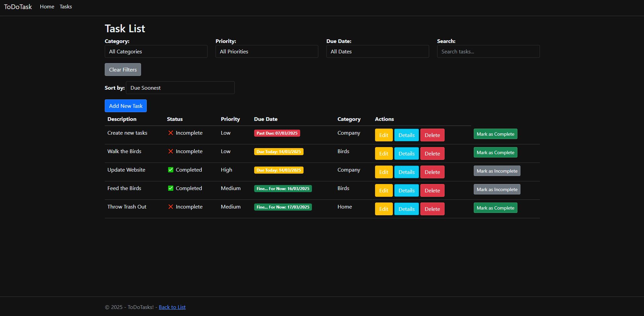Viewport: 644px width, 316px height.
Task: Expand the Priority filter dropdown
Action: 267,51
